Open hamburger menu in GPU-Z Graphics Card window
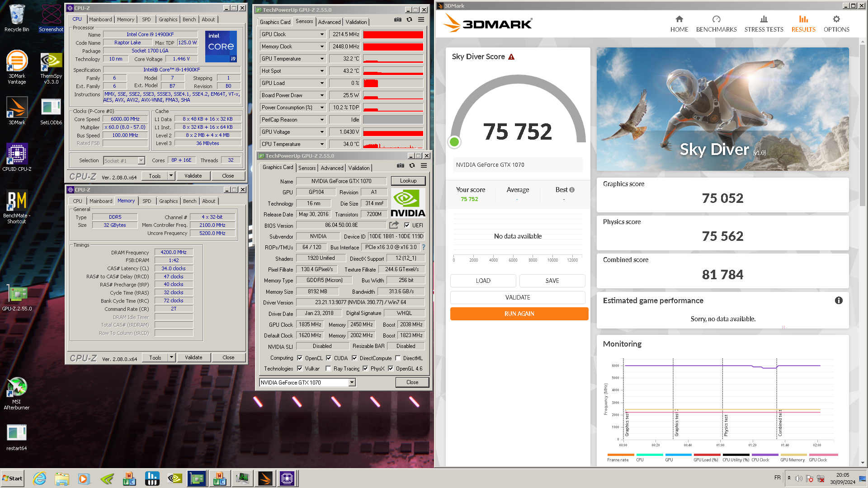This screenshot has height=488, width=868. (x=424, y=166)
